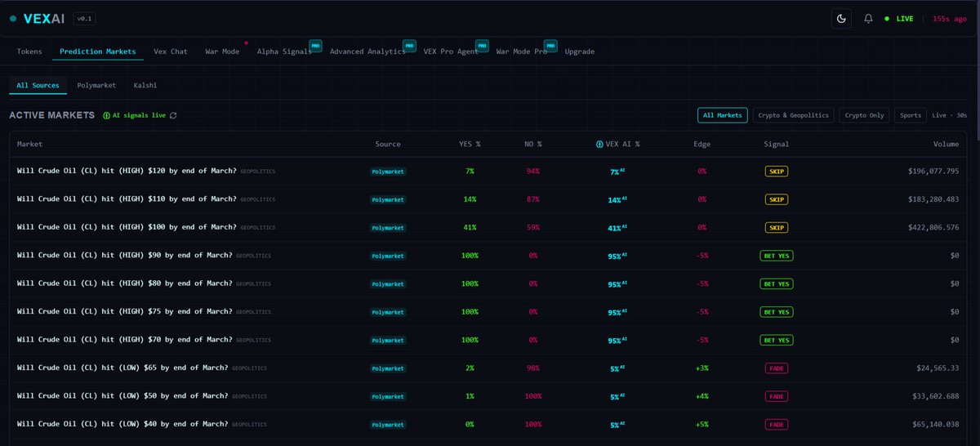The image size is (980, 446).
Task: Sort by the Edge column header
Action: (702, 144)
